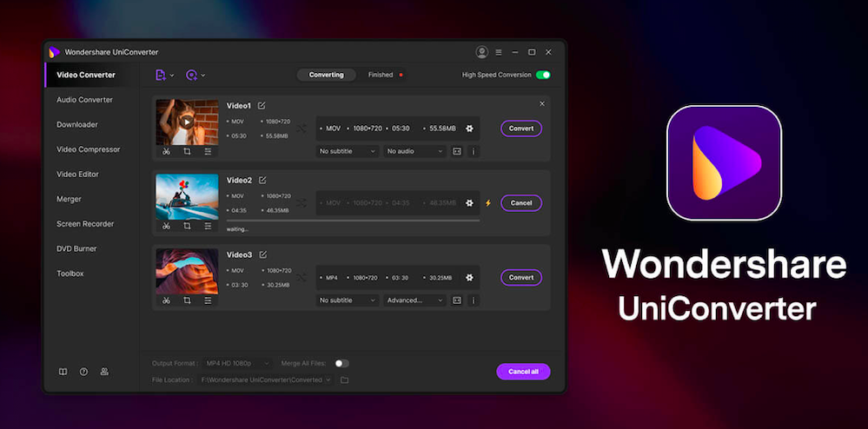Open Merger in sidebar

tap(70, 199)
